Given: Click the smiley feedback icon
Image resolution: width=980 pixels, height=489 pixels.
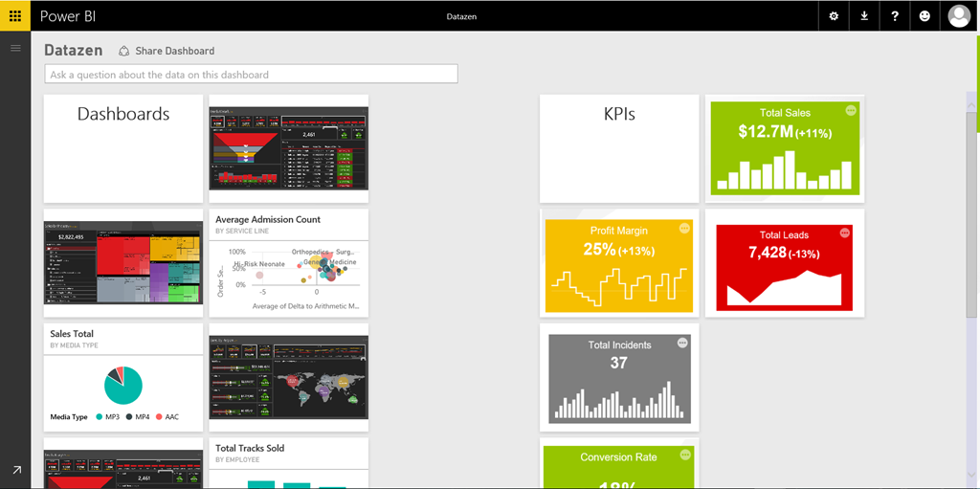Looking at the screenshot, I should coord(924,16).
